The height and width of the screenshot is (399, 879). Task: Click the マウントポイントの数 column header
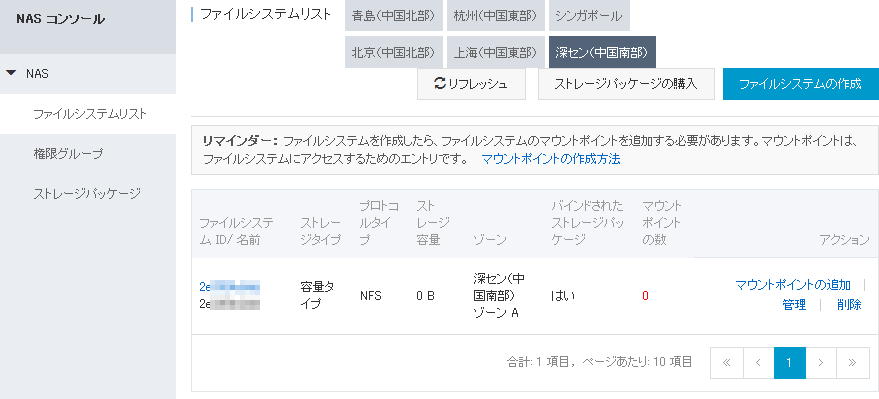click(x=661, y=222)
